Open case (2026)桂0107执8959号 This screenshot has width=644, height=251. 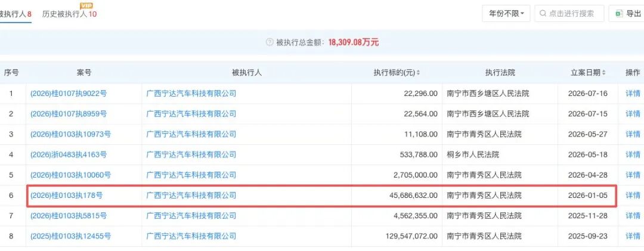(68, 114)
